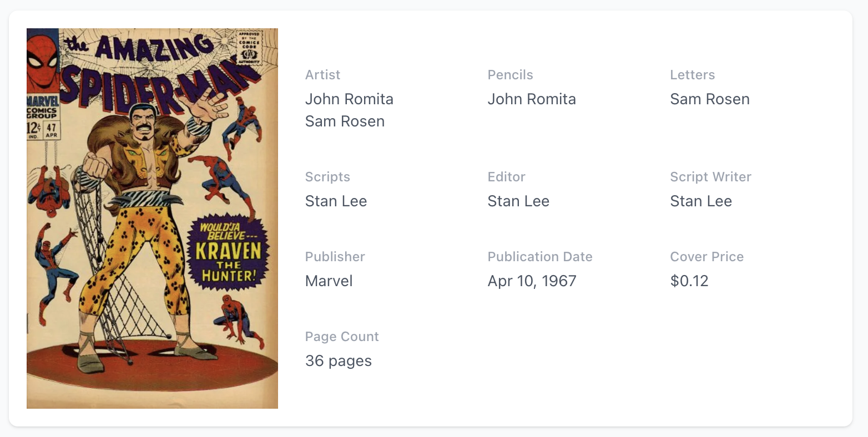Select Stan Lee under Scripts
This screenshot has width=868, height=437.
point(336,201)
